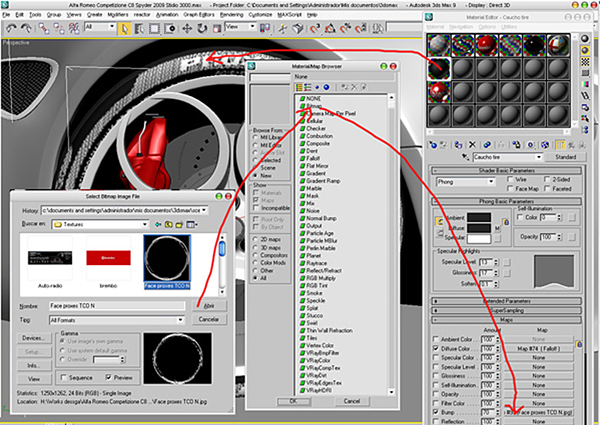
Task: Click the Abrir button
Action: pyautogui.click(x=209, y=306)
